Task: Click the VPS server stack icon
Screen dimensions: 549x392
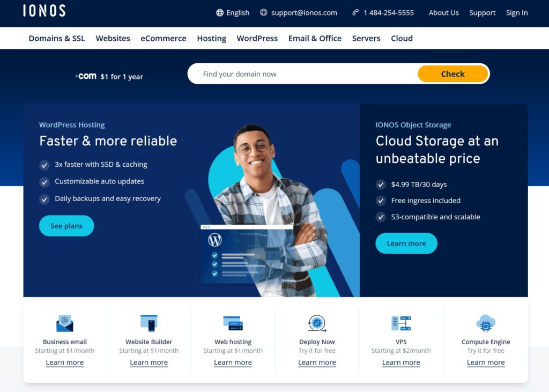Action: tap(401, 322)
